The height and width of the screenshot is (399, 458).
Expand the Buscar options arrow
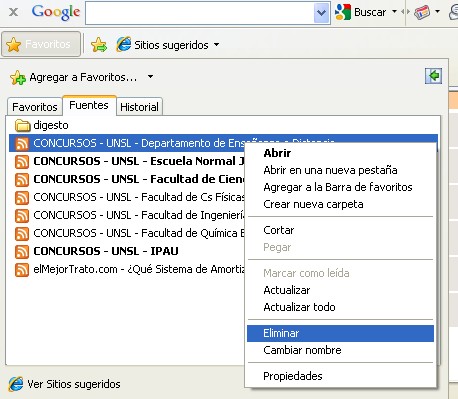394,12
